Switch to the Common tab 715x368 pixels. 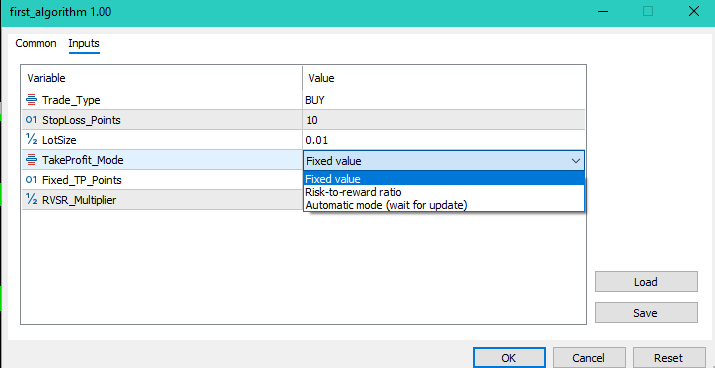[x=36, y=43]
